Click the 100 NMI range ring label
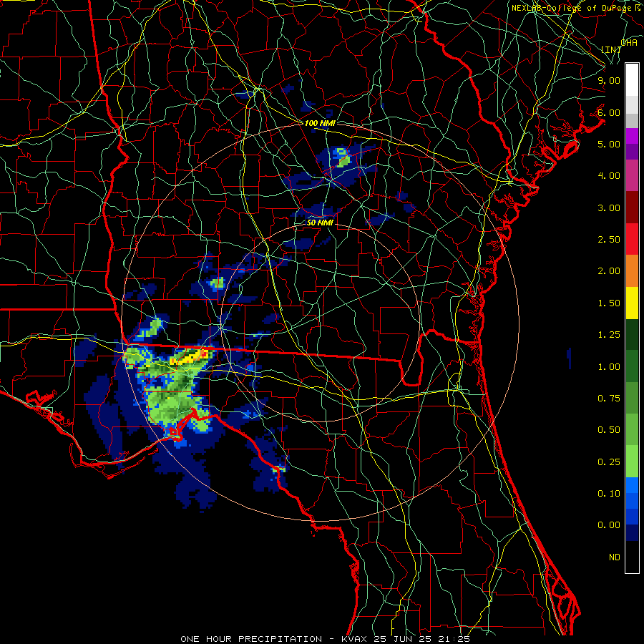Screen dimensions: 644x644 pyautogui.click(x=320, y=123)
